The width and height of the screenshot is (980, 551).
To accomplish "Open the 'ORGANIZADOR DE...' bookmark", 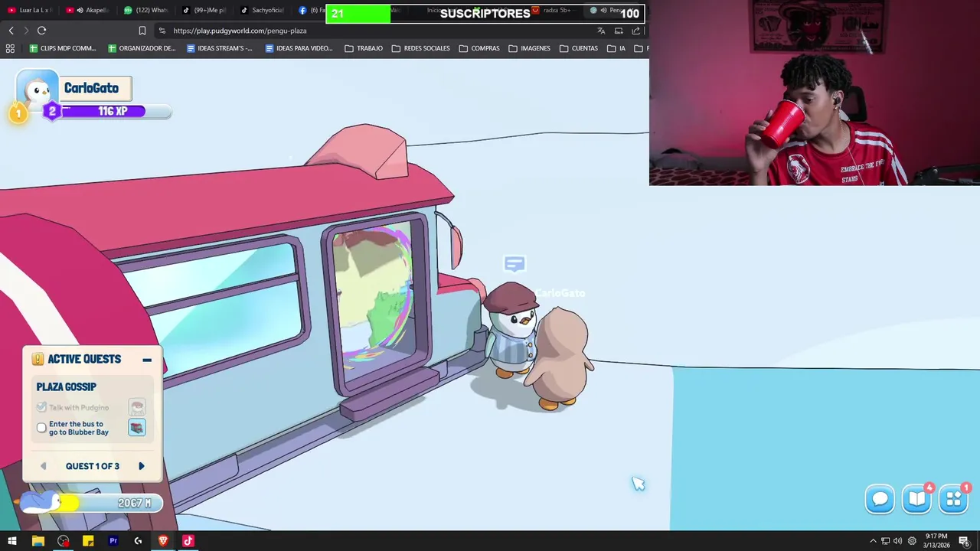I will tap(142, 48).
